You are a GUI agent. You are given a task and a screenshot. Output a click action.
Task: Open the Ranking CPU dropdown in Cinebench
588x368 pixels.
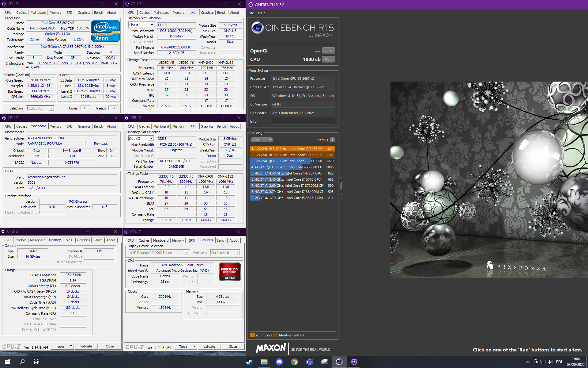pyautogui.click(x=262, y=140)
